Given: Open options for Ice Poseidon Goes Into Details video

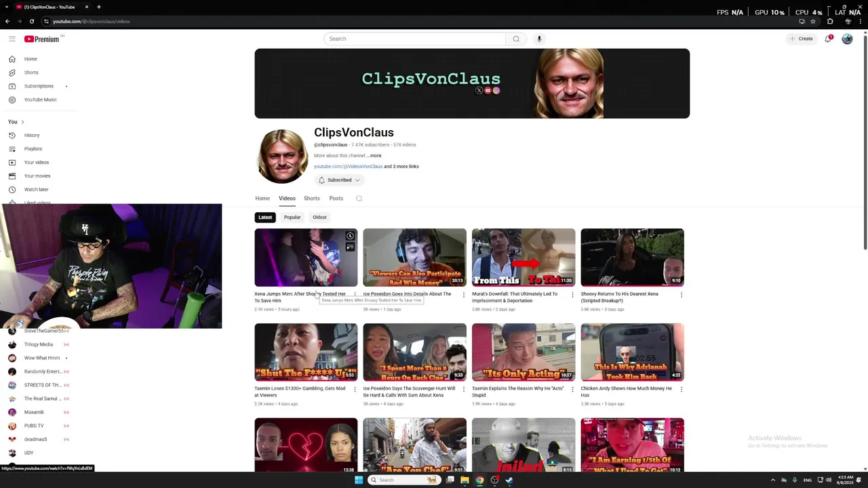Looking at the screenshot, I should point(464,295).
